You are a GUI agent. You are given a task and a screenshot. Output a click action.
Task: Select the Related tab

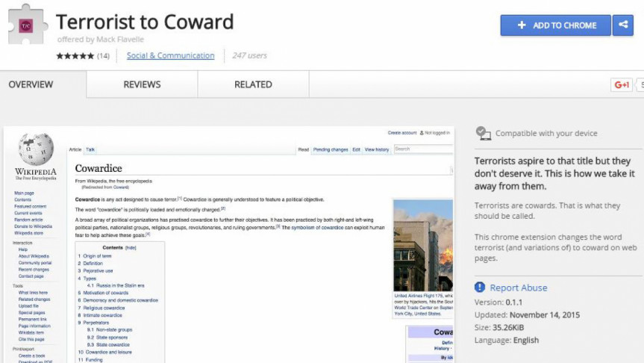click(253, 84)
